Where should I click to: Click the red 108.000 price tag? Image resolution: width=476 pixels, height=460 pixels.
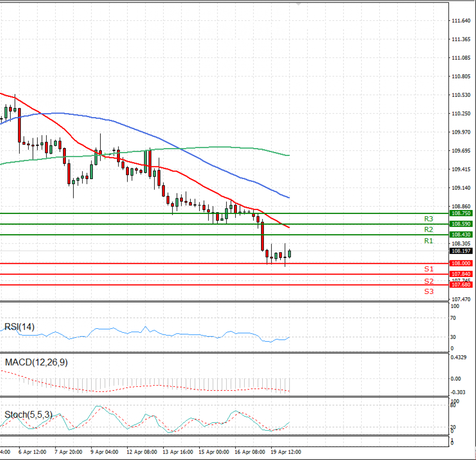pos(461,264)
